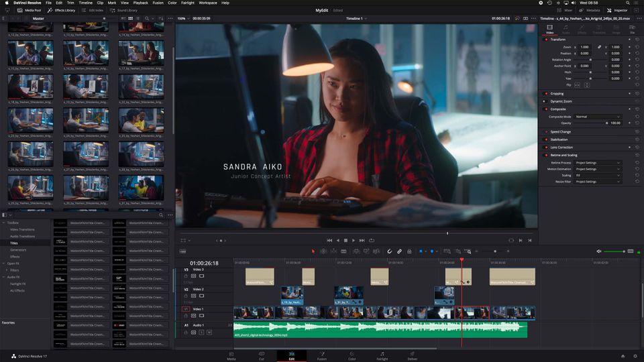Click the Zoom link chain icon

coord(599,47)
